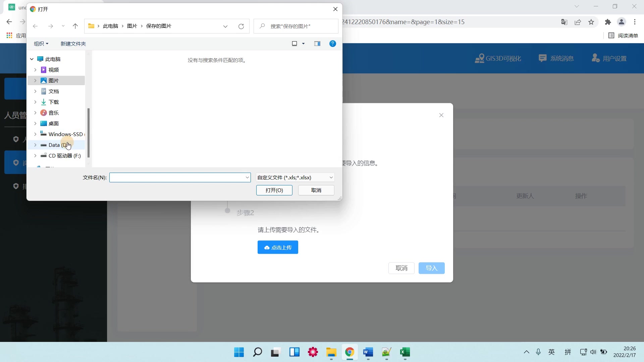The width and height of the screenshot is (644, 362).
Task: Select 文档 in the folder tree
Action: click(x=54, y=91)
